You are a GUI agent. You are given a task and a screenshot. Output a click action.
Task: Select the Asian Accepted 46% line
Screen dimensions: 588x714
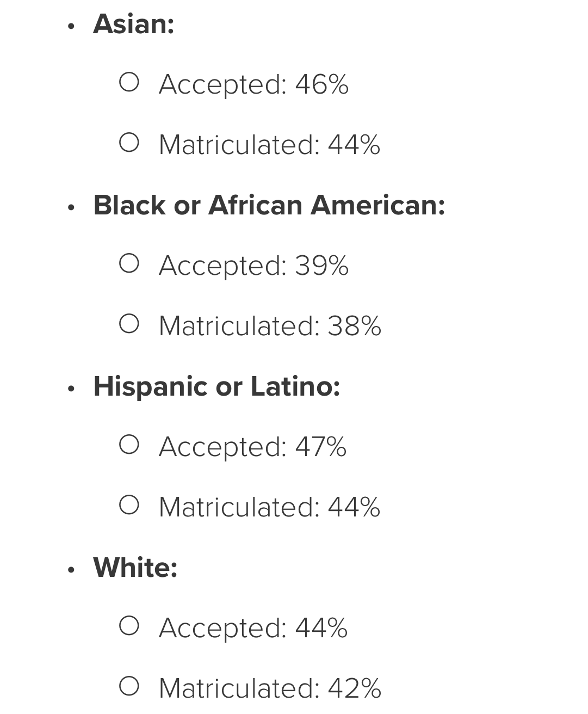tap(253, 84)
